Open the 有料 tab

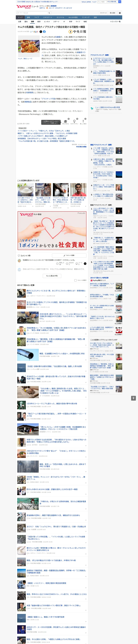95,17
